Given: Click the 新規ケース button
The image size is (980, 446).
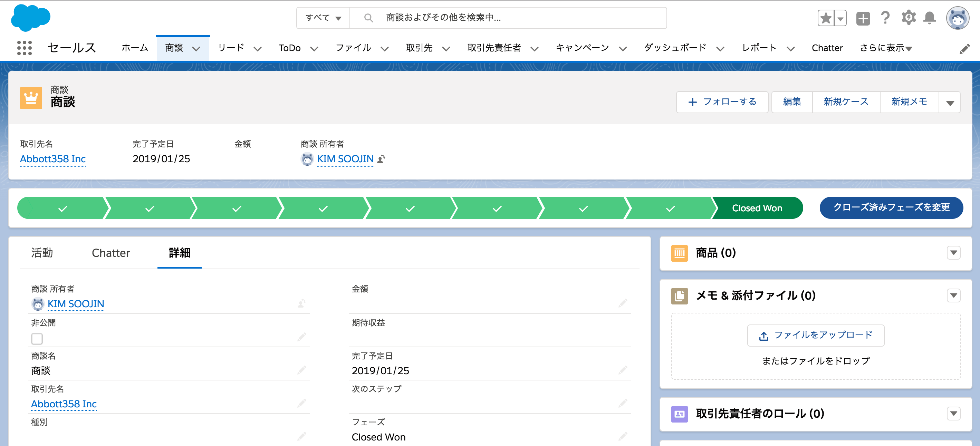Looking at the screenshot, I should pyautogui.click(x=846, y=102).
